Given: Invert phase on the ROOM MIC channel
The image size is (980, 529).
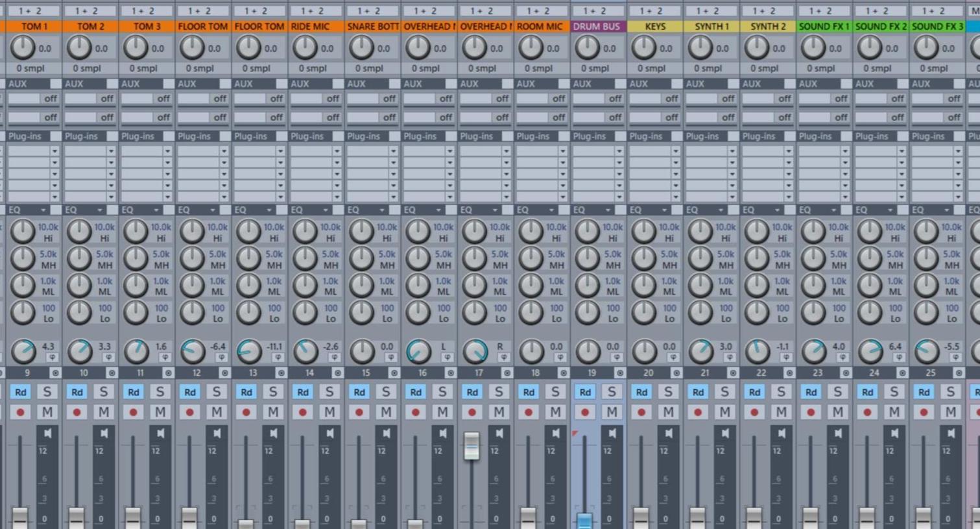Looking at the screenshot, I should pos(560,358).
